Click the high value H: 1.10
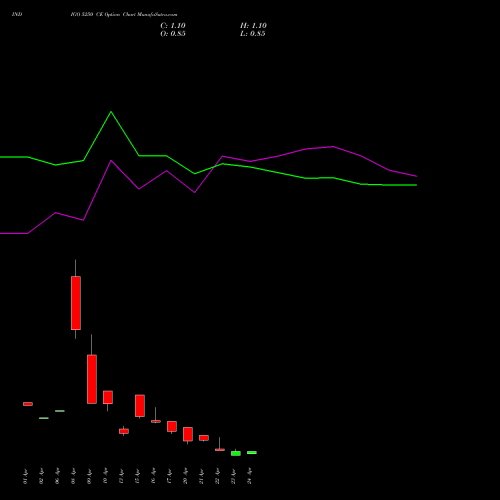 pyautogui.click(x=253, y=26)
